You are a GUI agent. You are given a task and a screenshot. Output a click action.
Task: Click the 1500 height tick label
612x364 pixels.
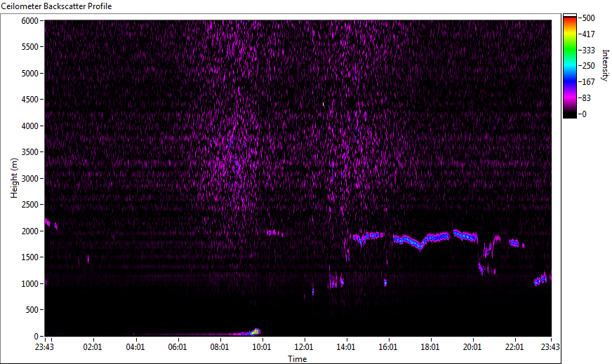point(29,257)
